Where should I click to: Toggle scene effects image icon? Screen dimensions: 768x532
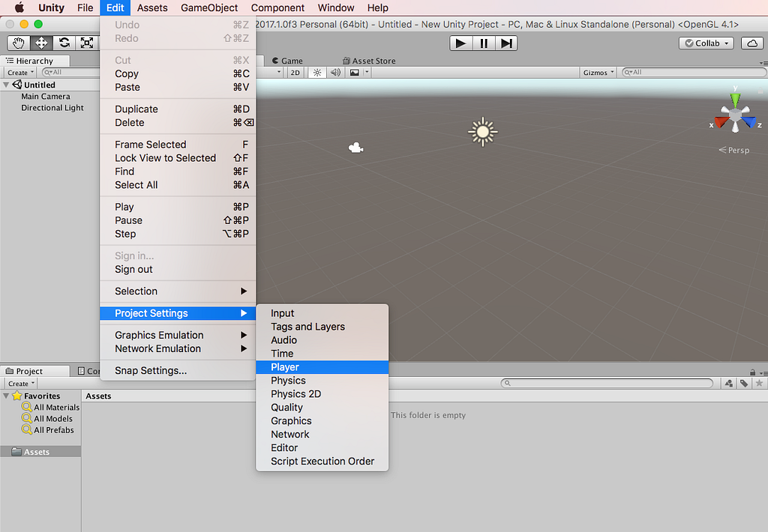(x=355, y=73)
